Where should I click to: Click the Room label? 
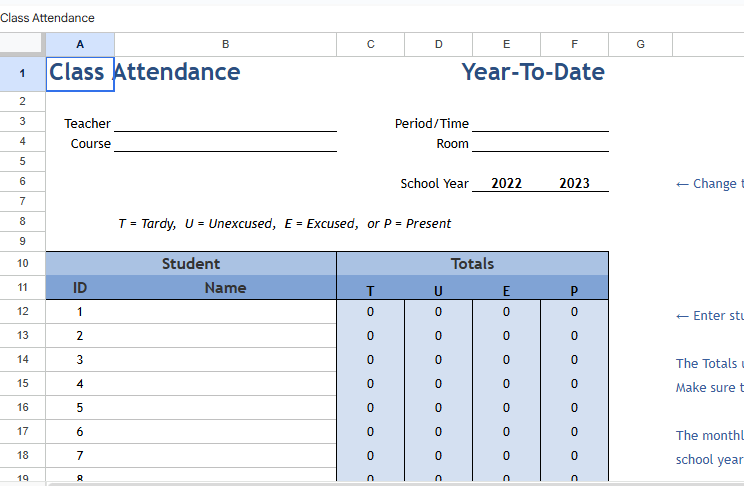(x=452, y=144)
